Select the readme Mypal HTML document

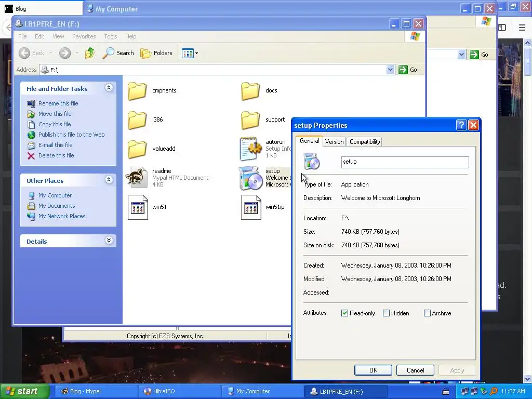137,178
